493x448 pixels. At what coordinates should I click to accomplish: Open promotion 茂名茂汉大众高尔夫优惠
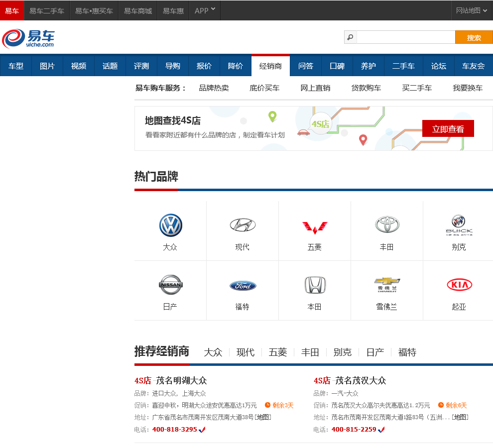click(x=380, y=405)
